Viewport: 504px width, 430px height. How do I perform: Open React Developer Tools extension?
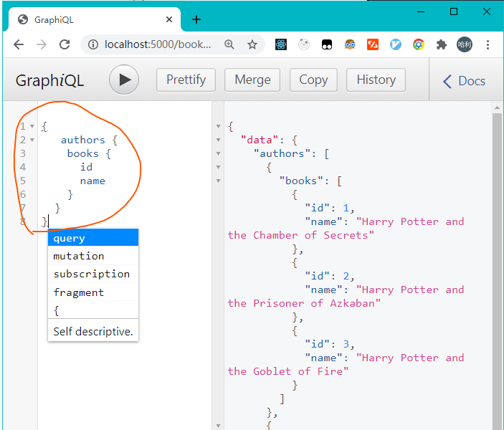[x=281, y=44]
